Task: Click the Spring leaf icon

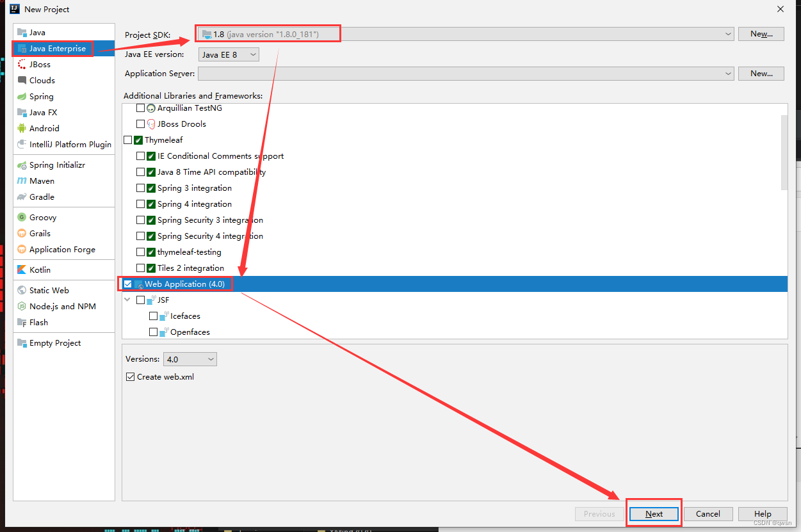Action: coord(22,96)
